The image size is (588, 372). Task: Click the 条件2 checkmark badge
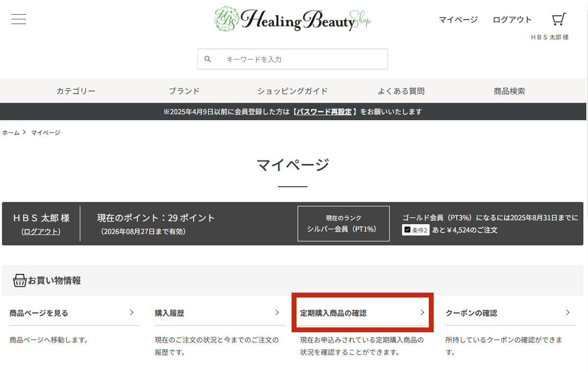[416, 229]
